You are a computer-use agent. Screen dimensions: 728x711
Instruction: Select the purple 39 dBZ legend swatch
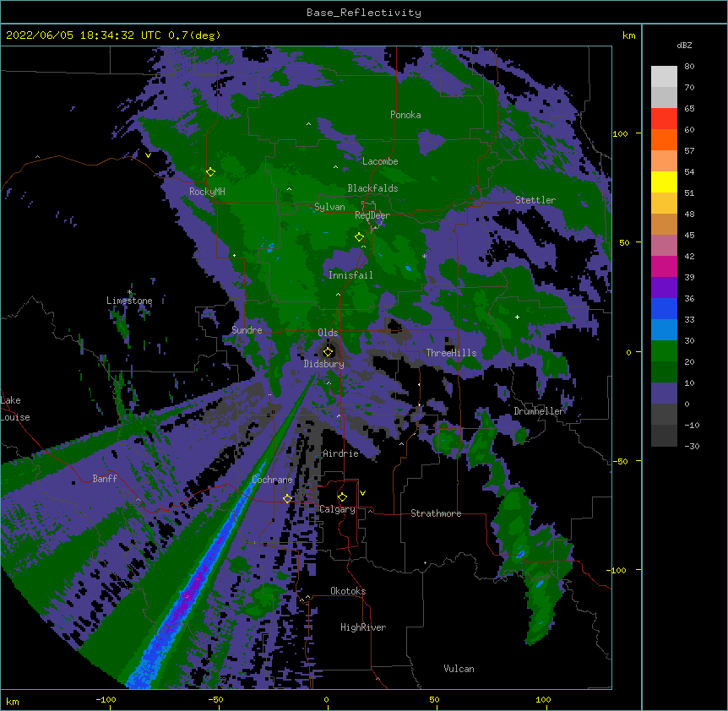pos(664,287)
